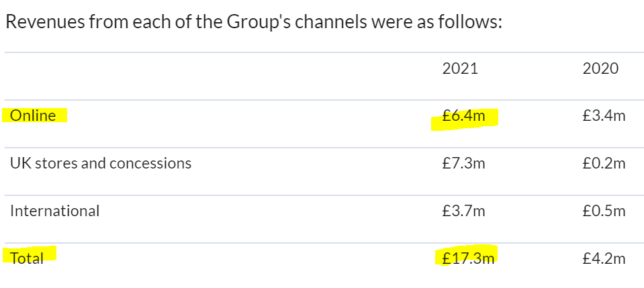
Task: Click the heading text about Group's channels
Action: pos(254,21)
